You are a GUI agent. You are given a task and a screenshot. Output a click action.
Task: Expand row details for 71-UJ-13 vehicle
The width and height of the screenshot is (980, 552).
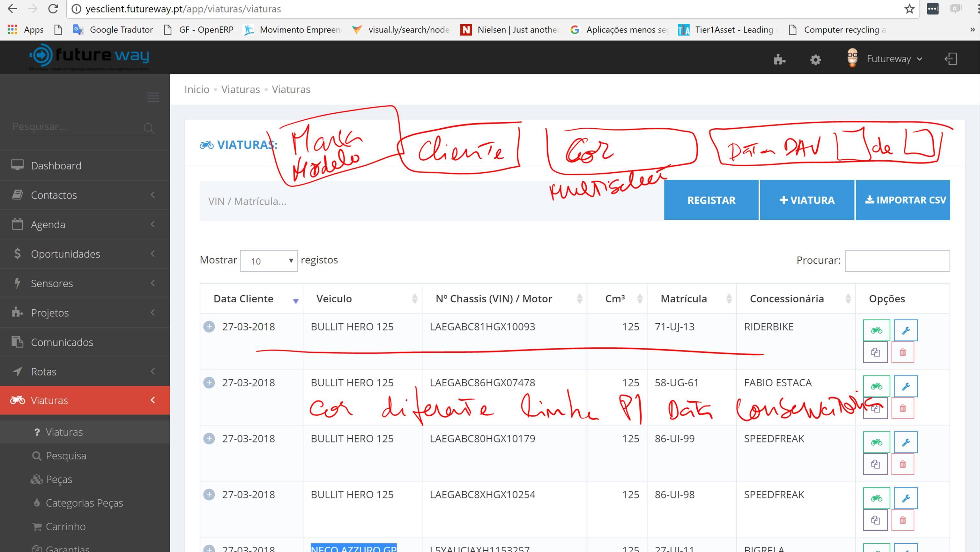209,327
